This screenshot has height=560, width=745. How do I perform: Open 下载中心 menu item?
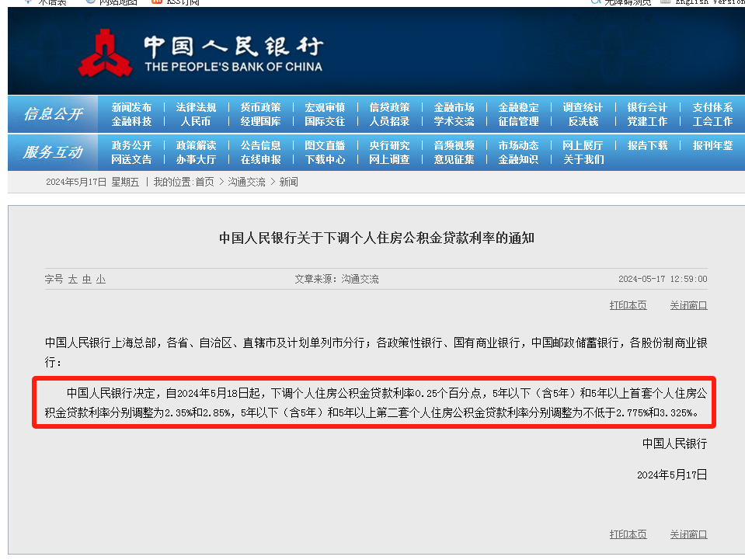(325, 159)
